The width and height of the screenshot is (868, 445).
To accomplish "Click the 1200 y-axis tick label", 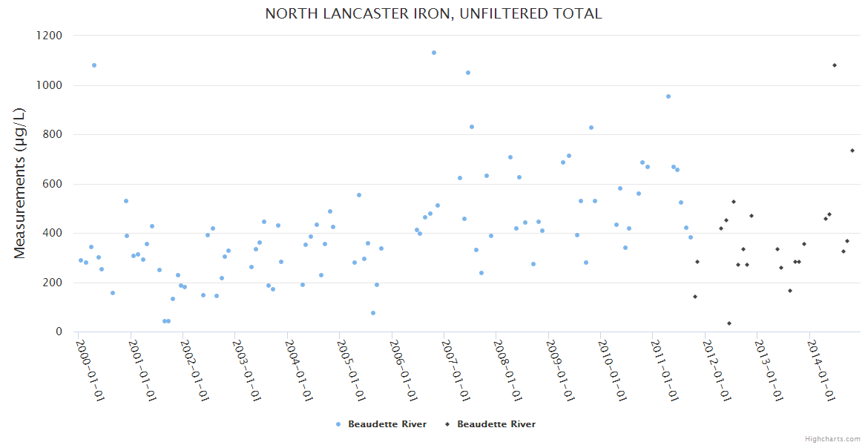I will (x=49, y=36).
